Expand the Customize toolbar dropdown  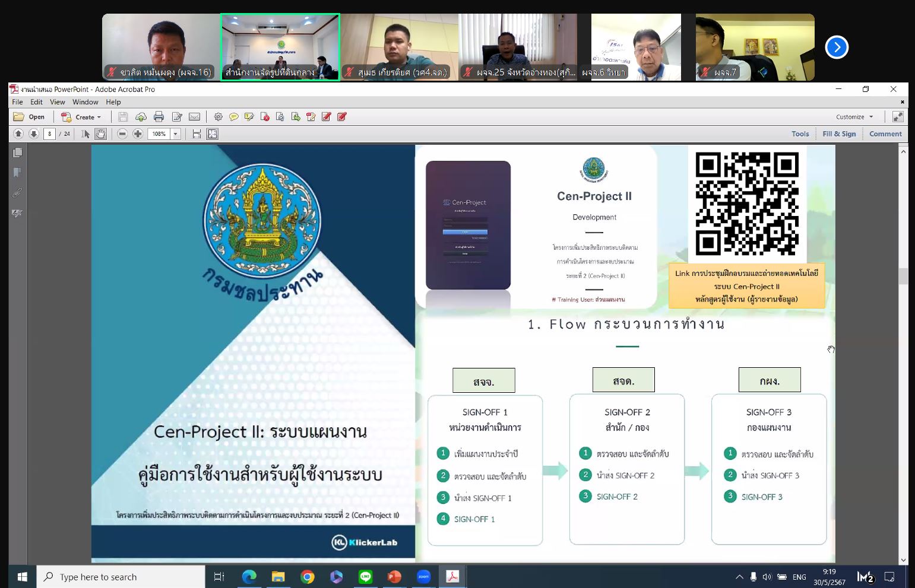coord(854,117)
